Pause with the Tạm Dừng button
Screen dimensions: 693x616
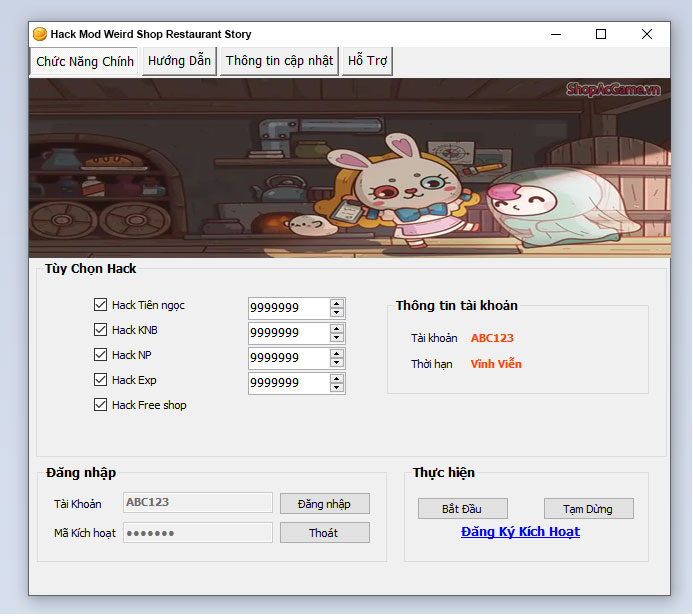589,509
